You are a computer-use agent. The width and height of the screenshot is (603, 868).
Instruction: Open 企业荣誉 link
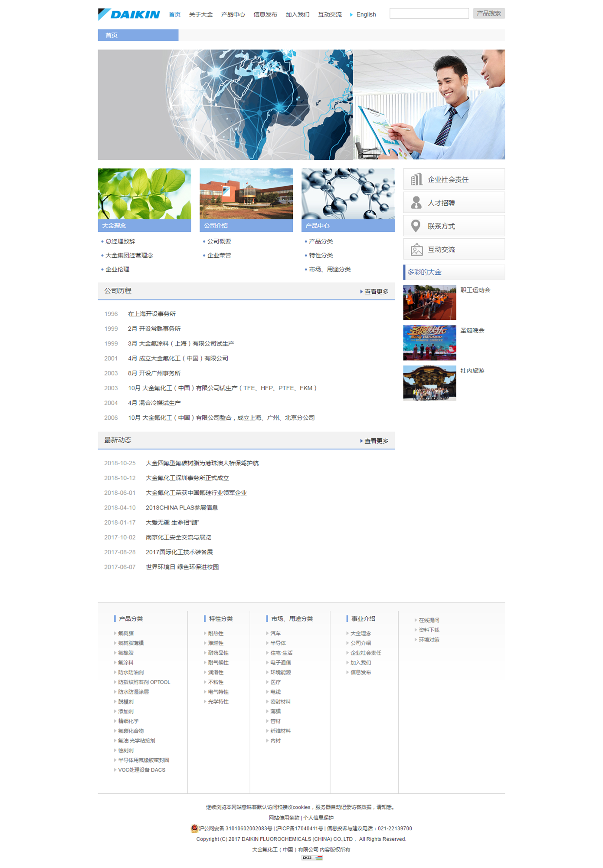pos(219,255)
